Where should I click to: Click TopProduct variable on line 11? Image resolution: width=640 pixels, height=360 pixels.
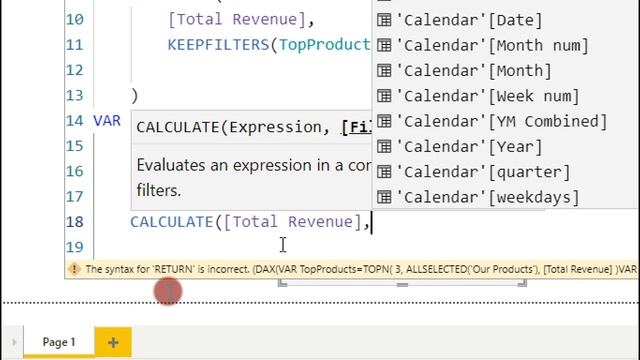[x=324, y=44]
